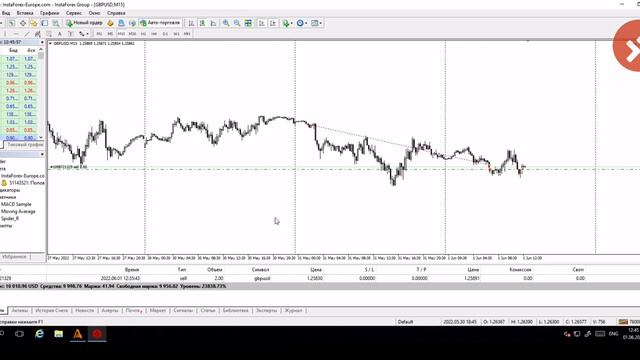Toggle the Auto-trading (Авто-торговля) button
Viewport: 640px width, 360px height.
[160, 23]
